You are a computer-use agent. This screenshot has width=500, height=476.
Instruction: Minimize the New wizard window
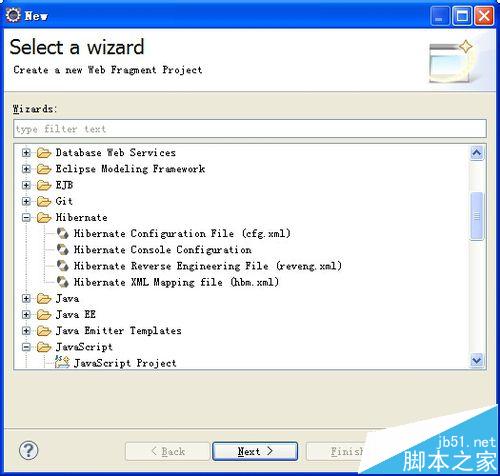click(439, 15)
